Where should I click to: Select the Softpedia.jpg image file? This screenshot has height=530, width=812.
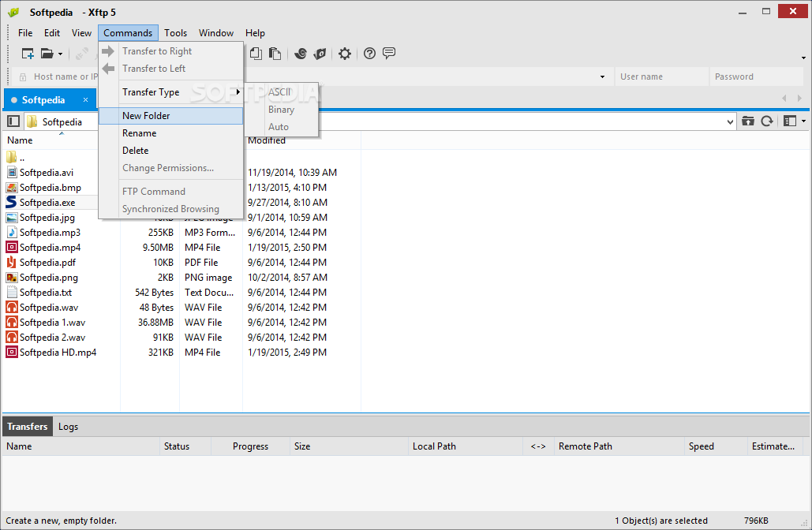[47, 218]
